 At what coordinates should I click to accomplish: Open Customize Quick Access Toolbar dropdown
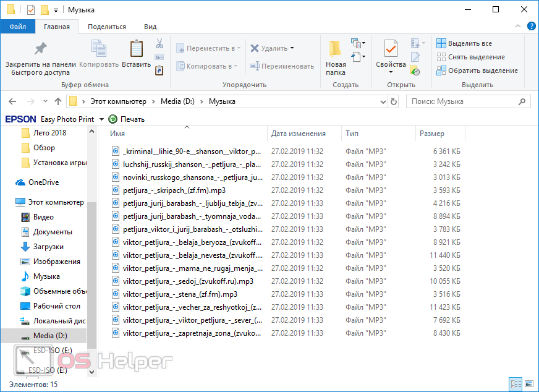[56, 10]
